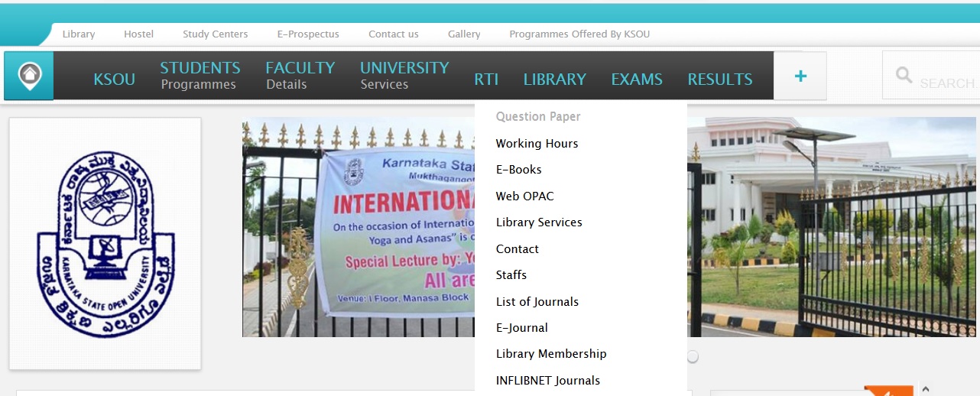Open the E-Prospectus link
This screenshot has width=980, height=396.
pos(308,34)
